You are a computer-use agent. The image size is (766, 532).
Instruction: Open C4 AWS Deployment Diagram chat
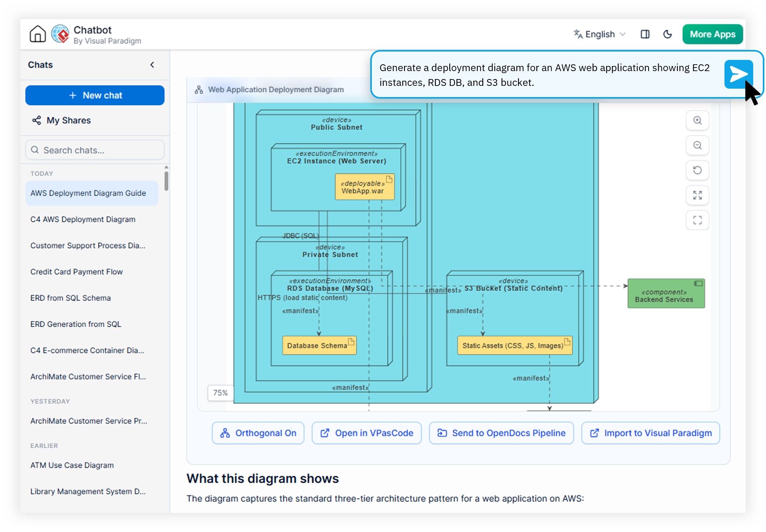point(92,219)
